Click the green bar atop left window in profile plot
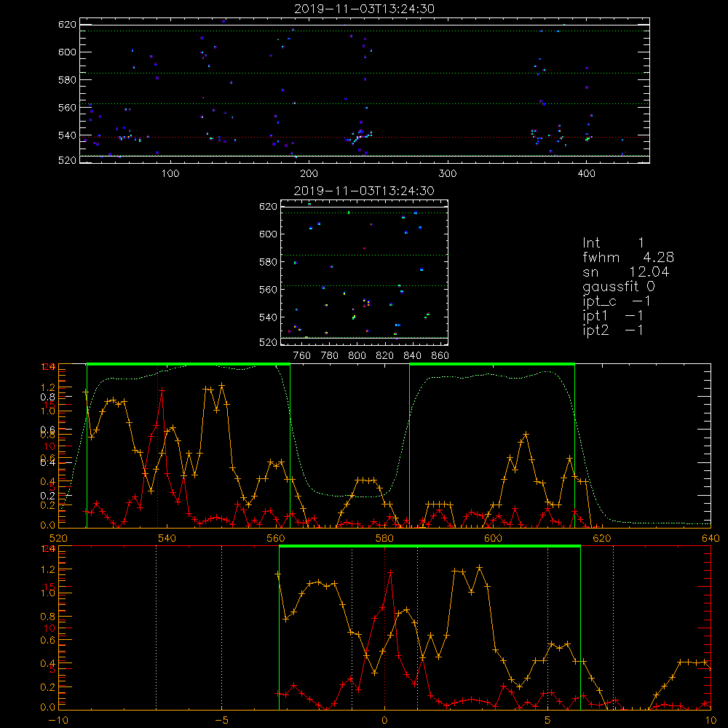 click(189, 364)
